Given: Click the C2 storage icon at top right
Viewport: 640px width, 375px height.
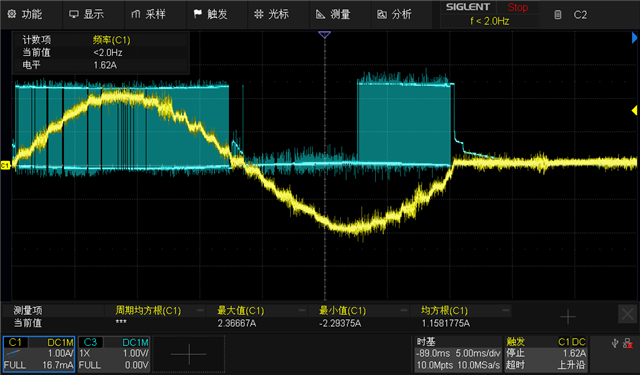Looking at the screenshot, I should point(558,15).
